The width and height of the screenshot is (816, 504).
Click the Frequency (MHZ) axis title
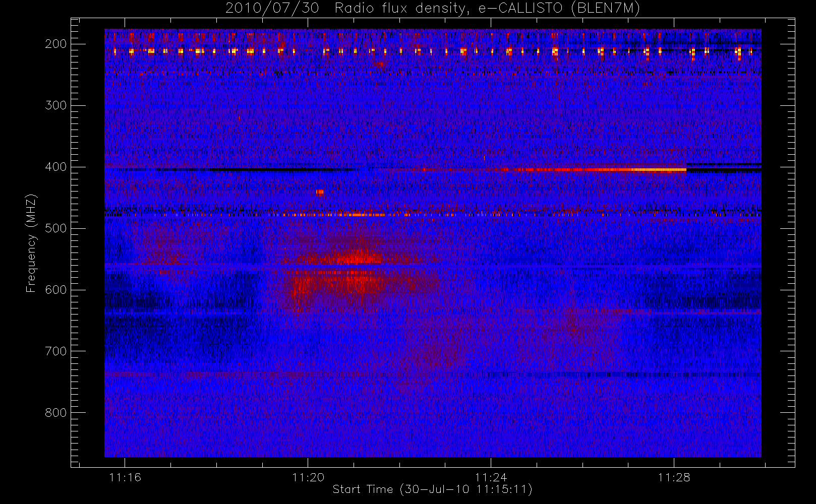(x=31, y=243)
